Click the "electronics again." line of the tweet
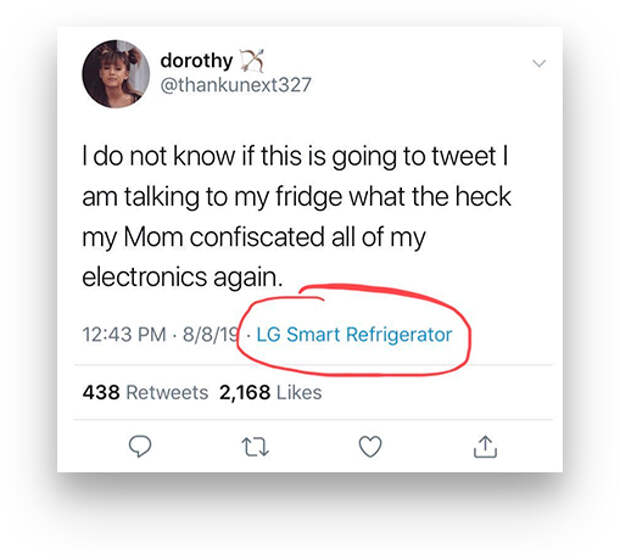This screenshot has width=620, height=560. click(183, 278)
